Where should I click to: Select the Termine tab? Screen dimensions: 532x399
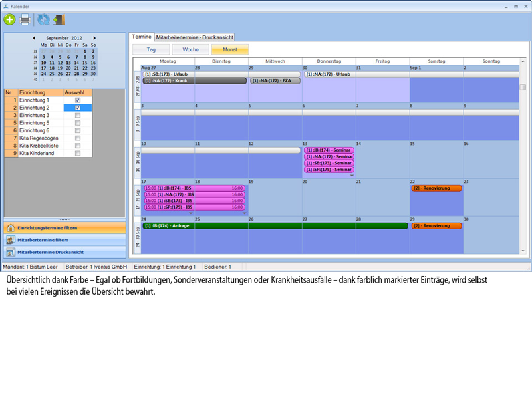(142, 37)
